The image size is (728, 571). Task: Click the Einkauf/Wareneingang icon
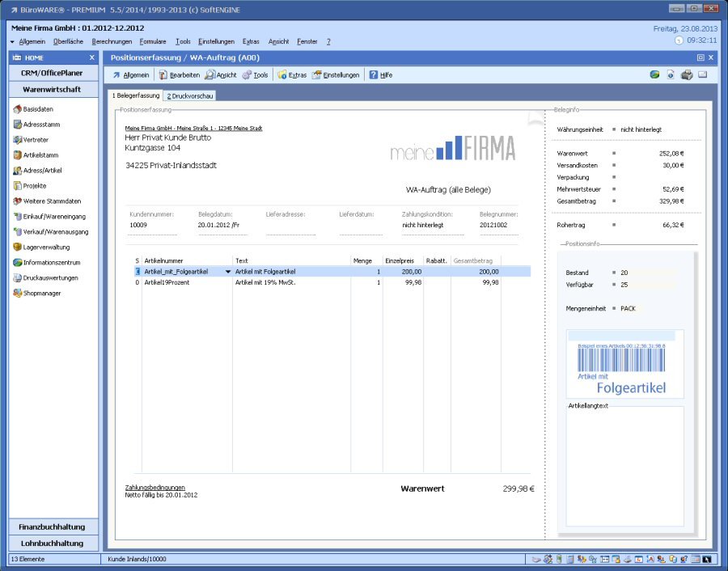pyautogui.click(x=18, y=216)
